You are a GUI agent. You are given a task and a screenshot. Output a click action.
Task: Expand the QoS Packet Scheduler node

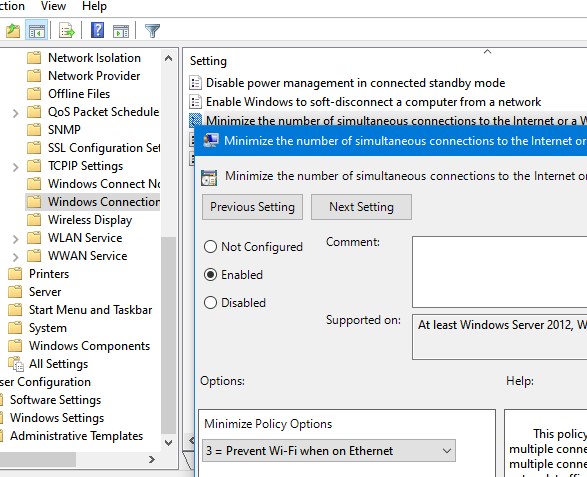tap(15, 113)
